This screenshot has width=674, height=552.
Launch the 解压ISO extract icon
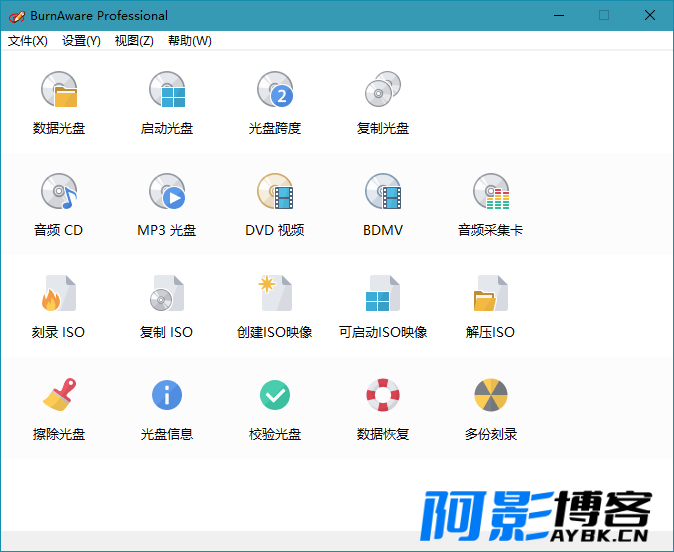491,293
